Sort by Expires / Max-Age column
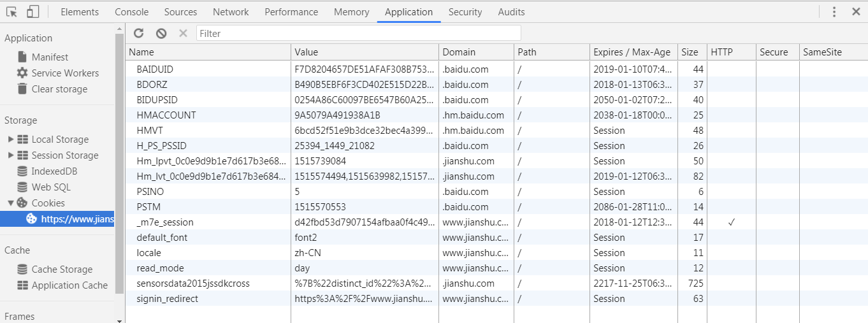This screenshot has height=323, width=868. (633, 52)
